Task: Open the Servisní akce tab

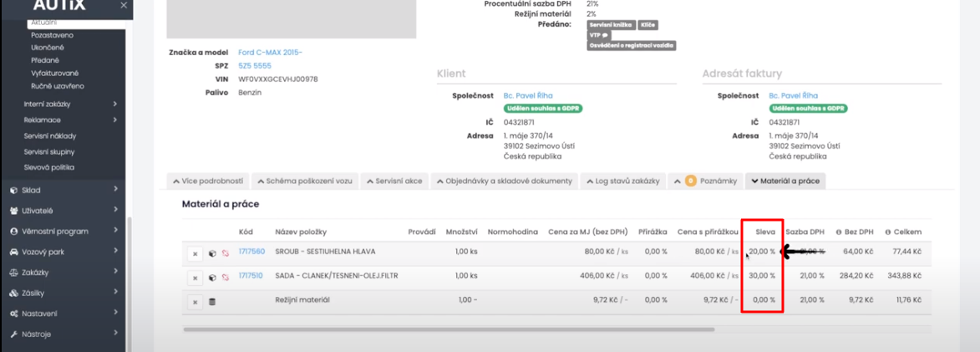Action: coord(395,181)
